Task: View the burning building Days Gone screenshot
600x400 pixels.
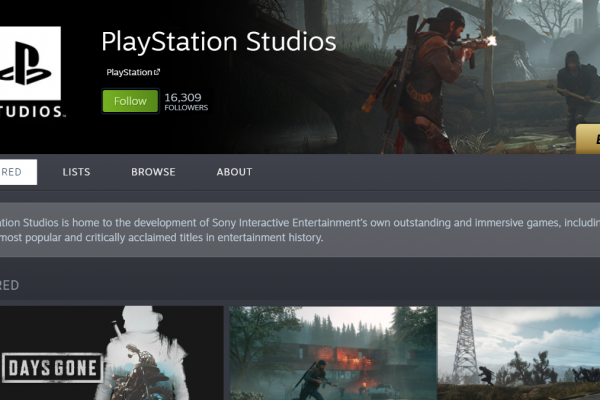Action: [x=333, y=353]
